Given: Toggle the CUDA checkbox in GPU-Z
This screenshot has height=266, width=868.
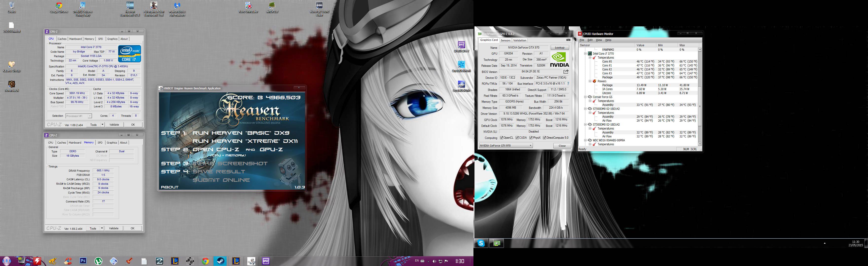Looking at the screenshot, I should pyautogui.click(x=517, y=138).
